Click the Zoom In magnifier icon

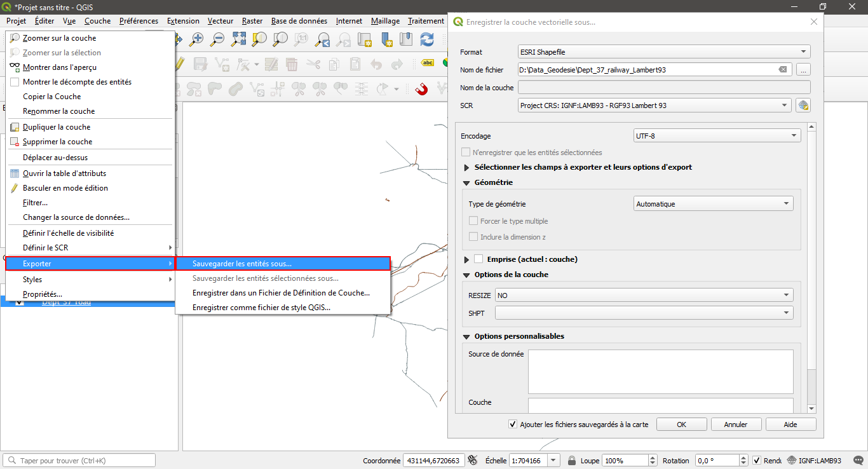coord(196,39)
